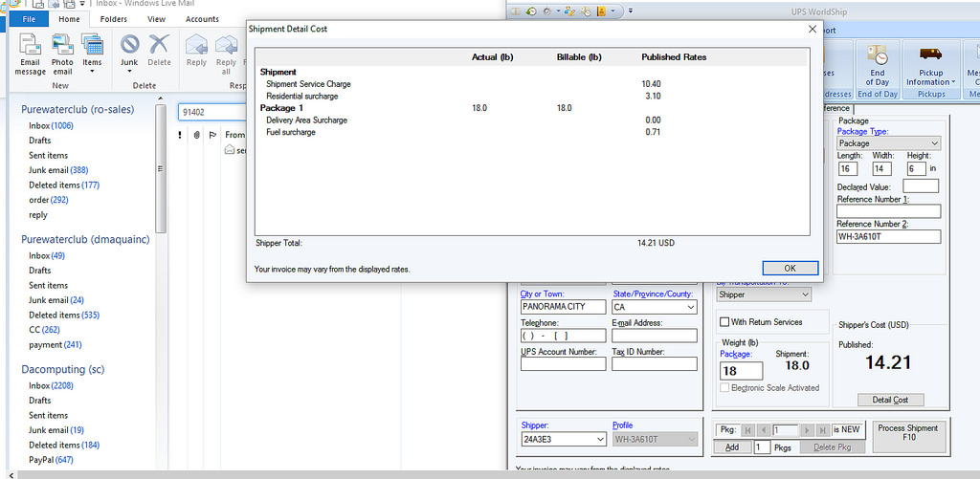The image size is (980, 479).
Task: Open the order (292) folder
Action: point(48,200)
